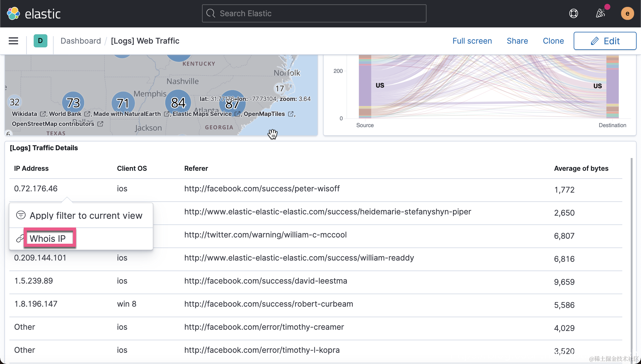Click Apply filter to current view

coord(86,215)
